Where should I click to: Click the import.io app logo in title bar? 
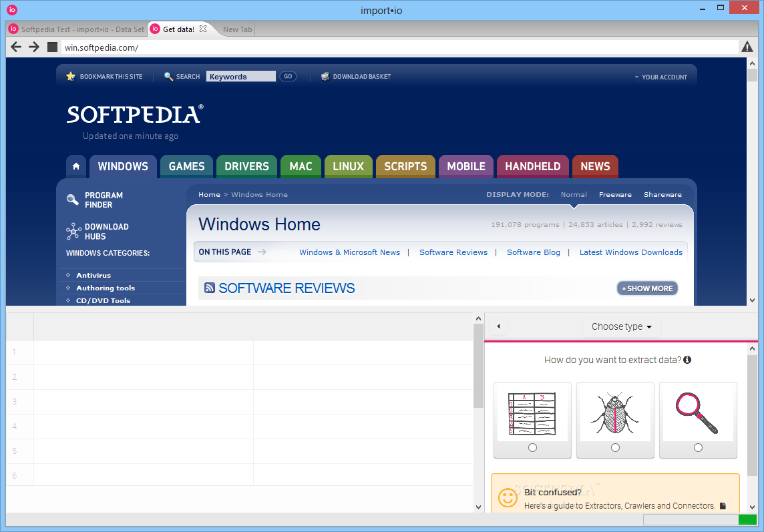pyautogui.click(x=12, y=10)
